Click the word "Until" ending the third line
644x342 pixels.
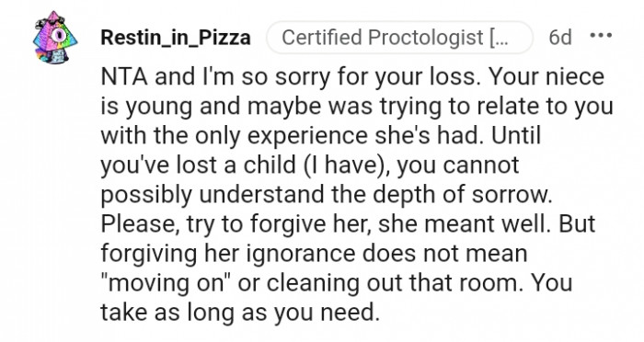click(516, 135)
